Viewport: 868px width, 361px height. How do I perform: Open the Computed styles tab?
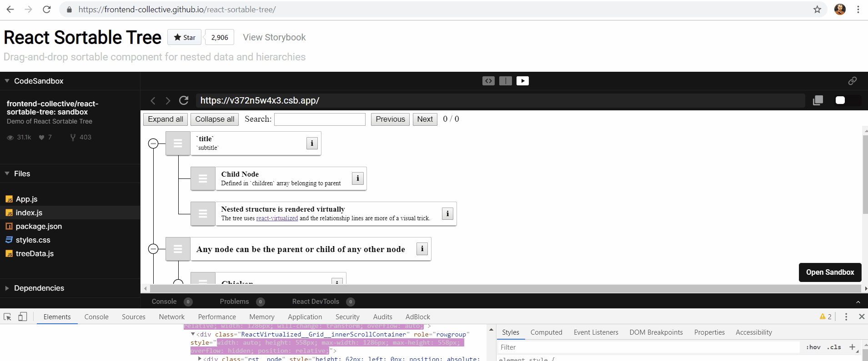click(546, 332)
